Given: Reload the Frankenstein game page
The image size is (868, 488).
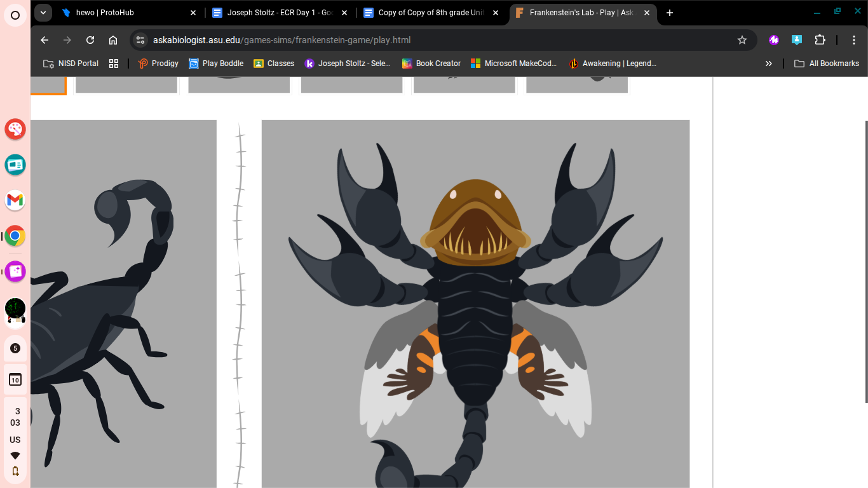Looking at the screenshot, I should pos(90,39).
